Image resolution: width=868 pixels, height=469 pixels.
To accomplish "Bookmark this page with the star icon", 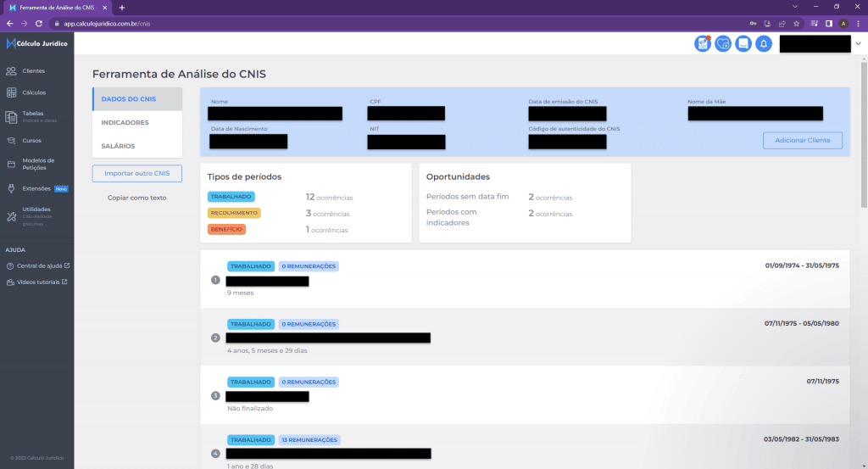I will 796,24.
